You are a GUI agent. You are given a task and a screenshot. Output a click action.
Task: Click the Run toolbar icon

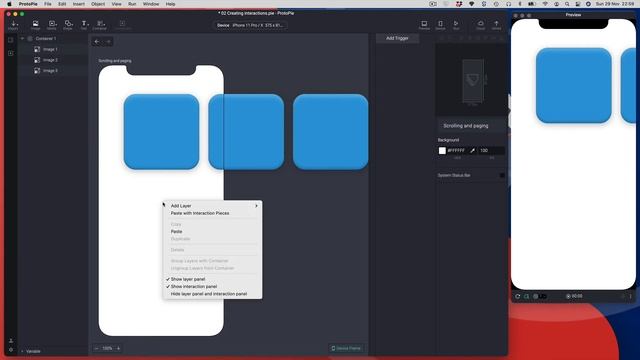[456, 25]
